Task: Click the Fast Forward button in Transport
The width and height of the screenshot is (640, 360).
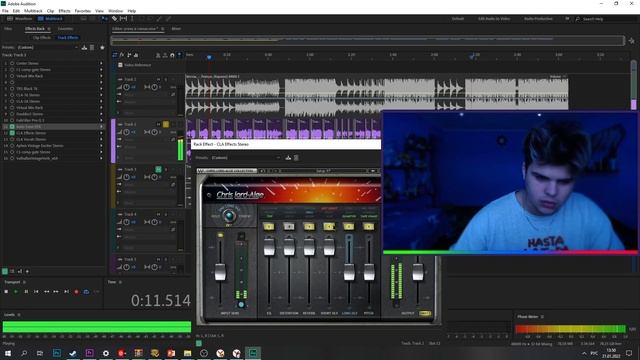Action: point(56,291)
